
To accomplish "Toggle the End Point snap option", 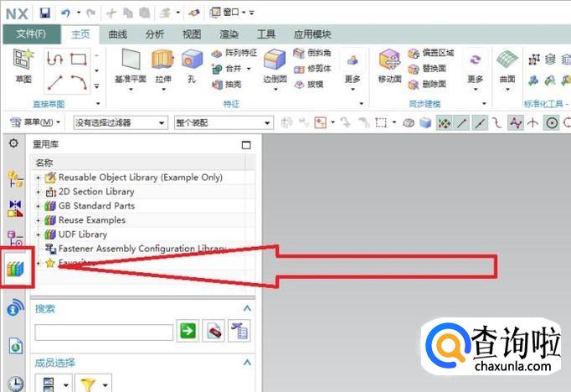I will coord(462,123).
